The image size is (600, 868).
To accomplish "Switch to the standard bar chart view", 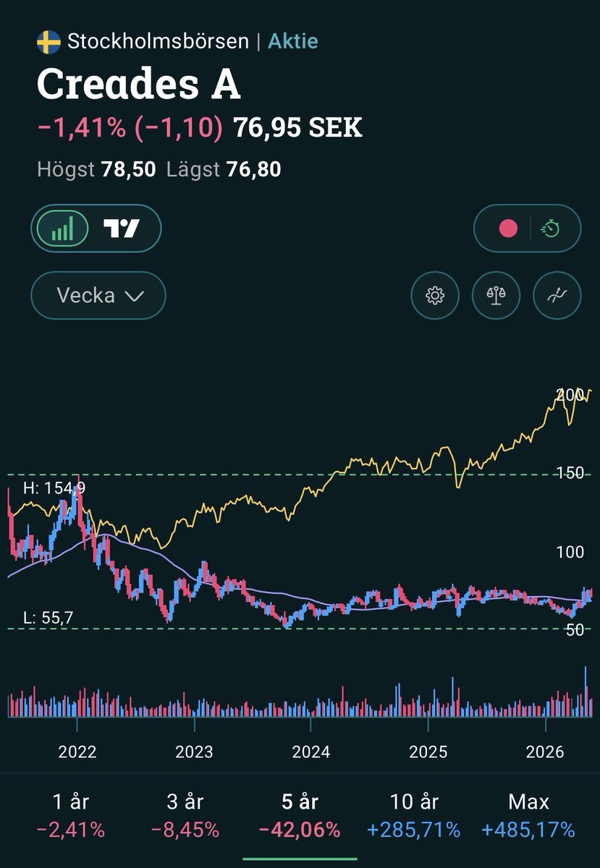I will (62, 229).
